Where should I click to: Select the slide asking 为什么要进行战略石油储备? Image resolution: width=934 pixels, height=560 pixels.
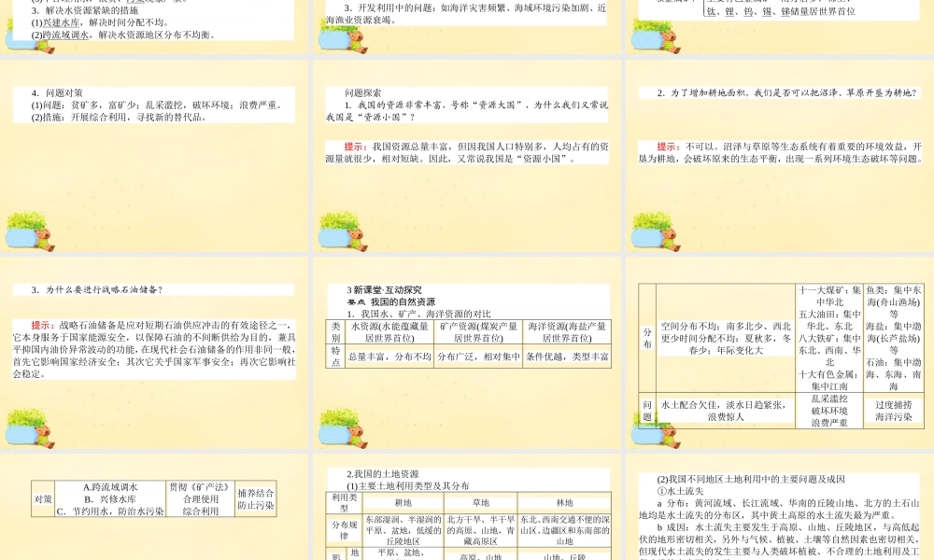154,352
